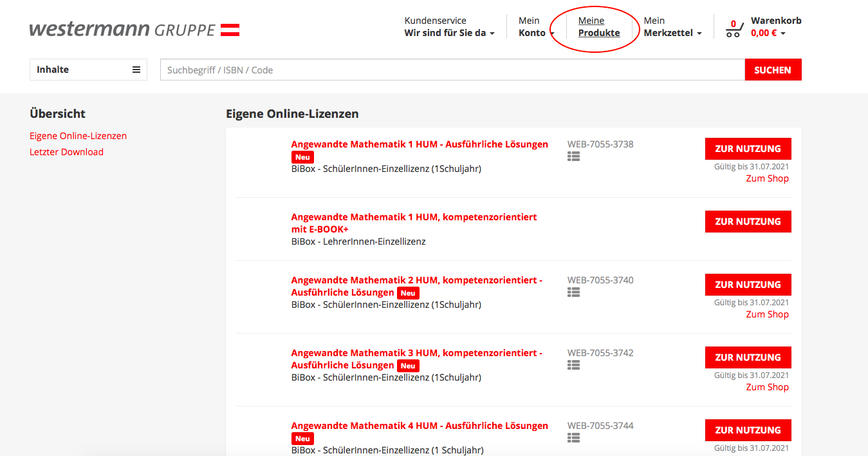Click the Austrian flag icon
Viewport: 868px width, 456px height.
230,30
